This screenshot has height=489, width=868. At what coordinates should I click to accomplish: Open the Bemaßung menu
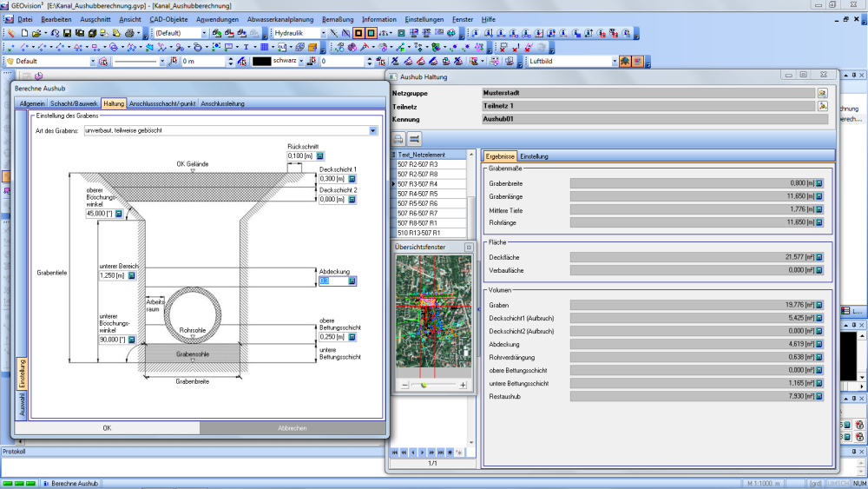[x=337, y=19]
